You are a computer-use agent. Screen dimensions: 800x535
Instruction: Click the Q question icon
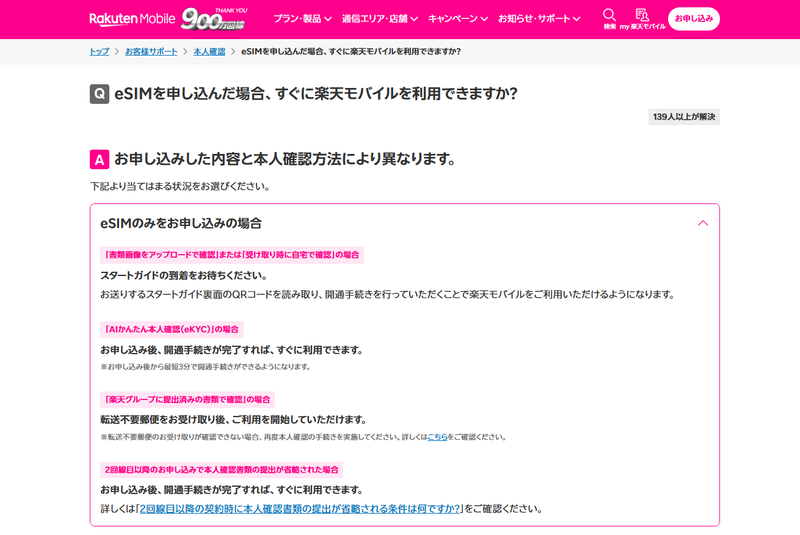click(x=99, y=94)
